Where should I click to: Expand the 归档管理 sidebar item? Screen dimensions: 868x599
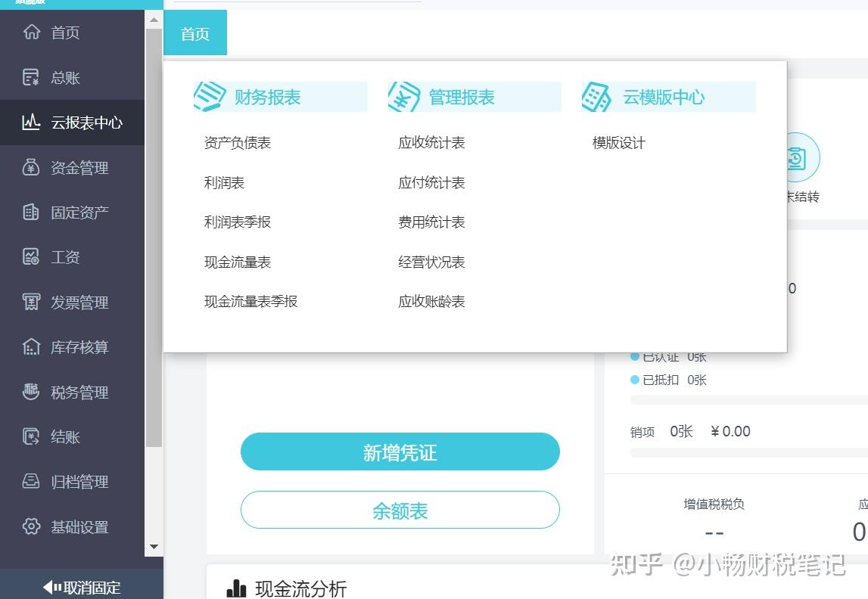coord(72,482)
